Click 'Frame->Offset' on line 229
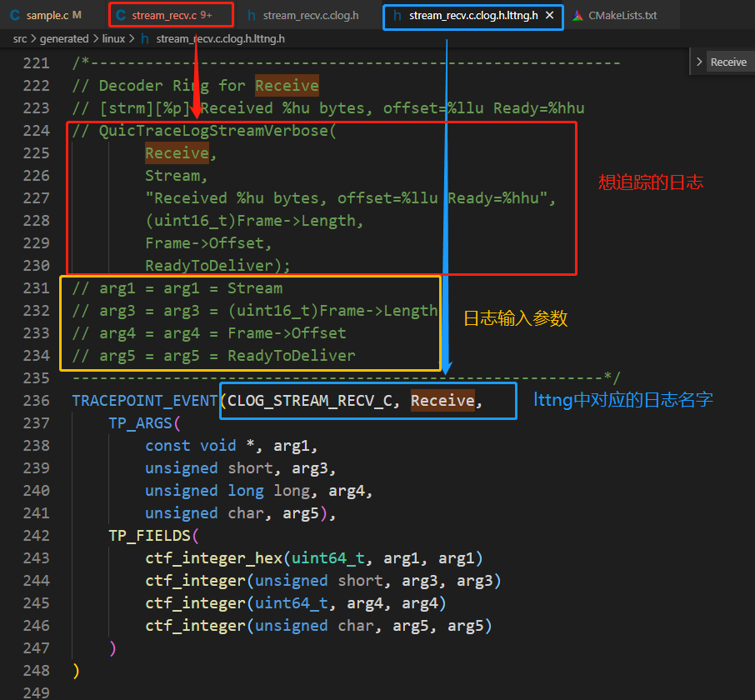This screenshot has width=755, height=700. tap(205, 243)
